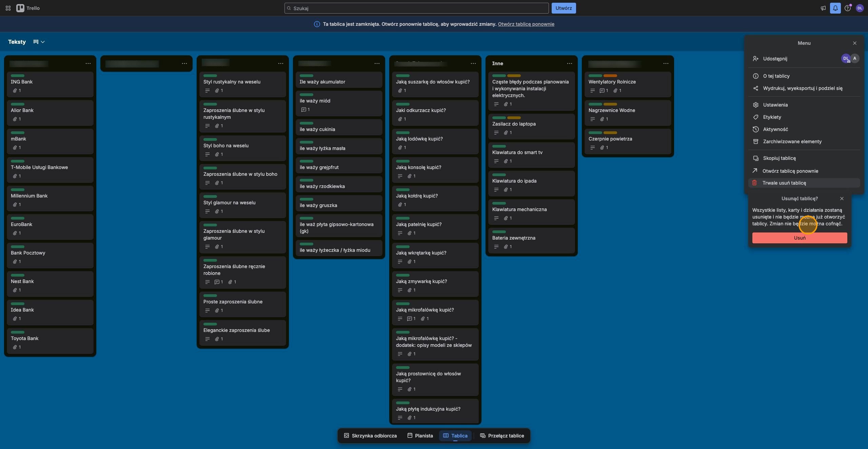Viewport: 868px width, 449px height.
Task: Confirm with the red Usuń button
Action: [800, 238]
